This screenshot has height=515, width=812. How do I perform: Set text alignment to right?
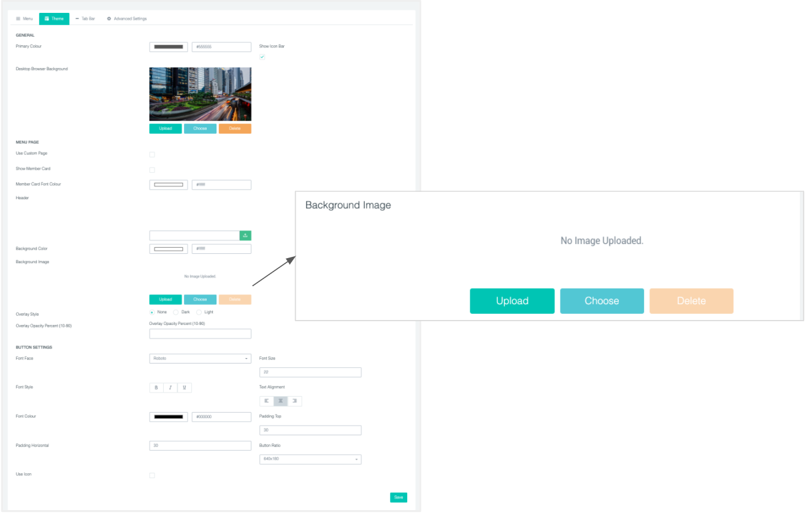(x=295, y=401)
